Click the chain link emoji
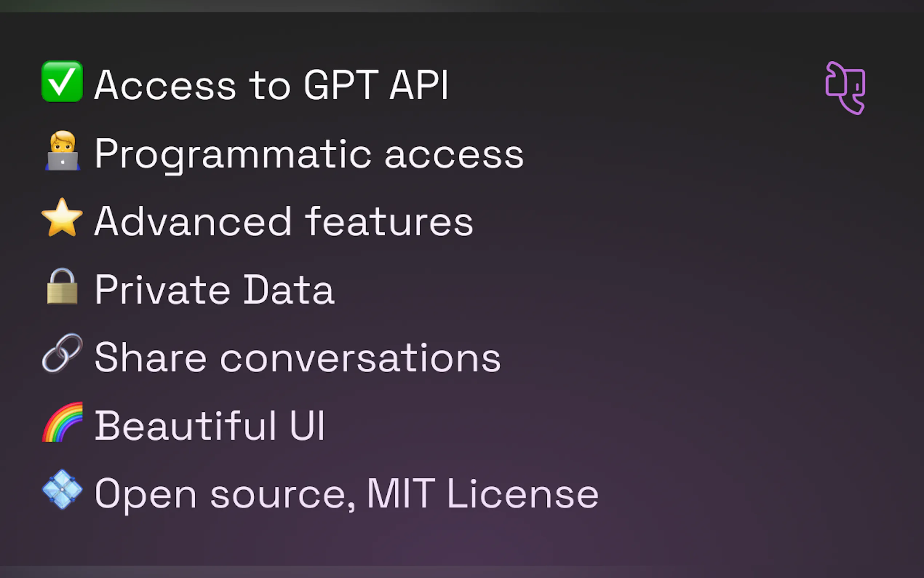The image size is (924, 578). tap(62, 353)
